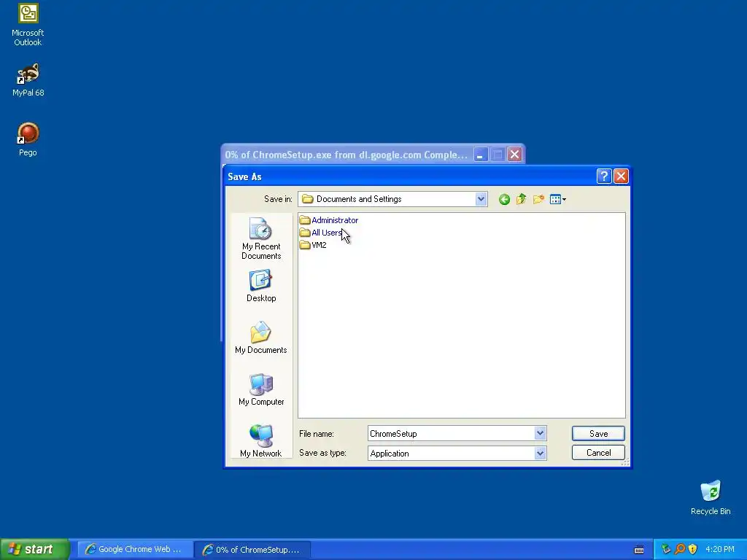Image resolution: width=747 pixels, height=560 pixels.
Task: Expand the Save in location dropdown
Action: coord(481,199)
